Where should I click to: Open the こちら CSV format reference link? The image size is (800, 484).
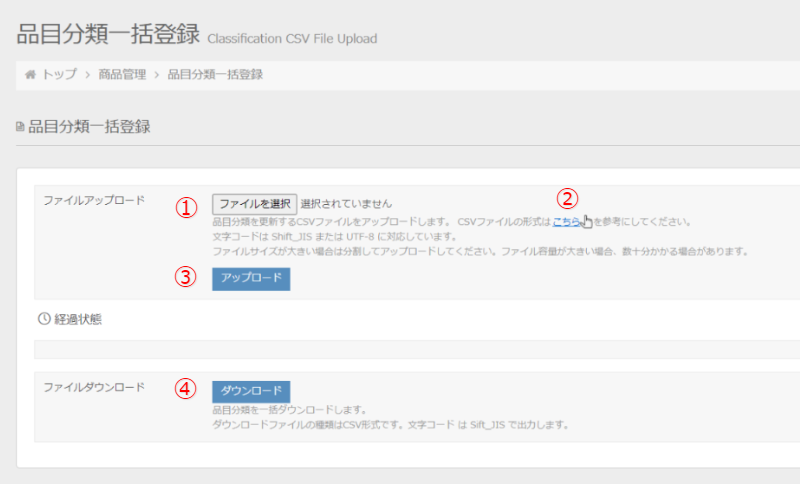coord(566,222)
